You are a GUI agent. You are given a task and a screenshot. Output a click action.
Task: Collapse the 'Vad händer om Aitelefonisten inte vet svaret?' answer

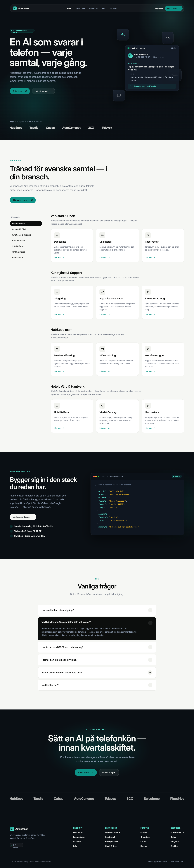click(x=150, y=623)
